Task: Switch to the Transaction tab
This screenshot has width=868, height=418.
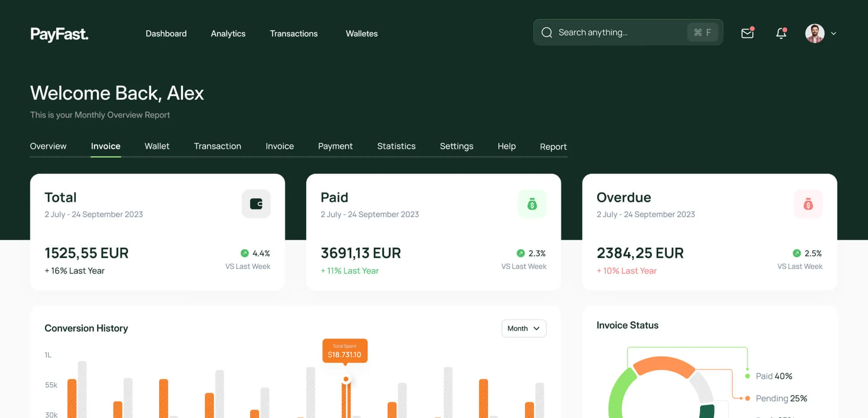Action: [x=217, y=146]
